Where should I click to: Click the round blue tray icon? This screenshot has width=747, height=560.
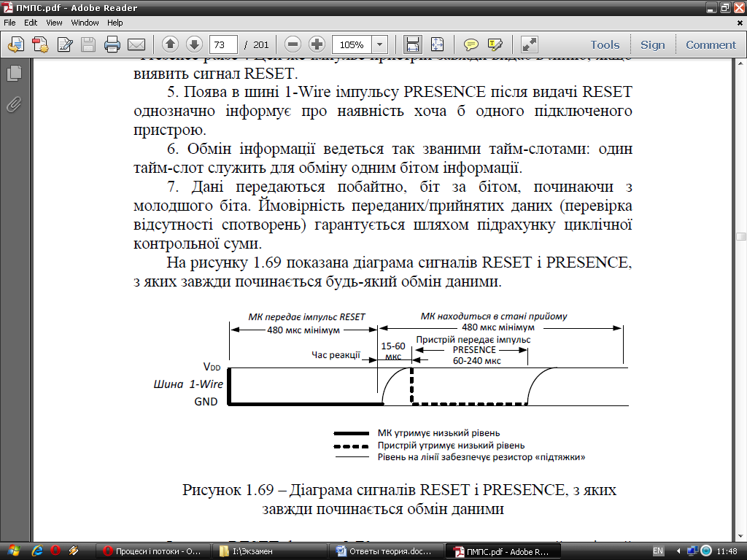pyautogui.click(x=706, y=551)
